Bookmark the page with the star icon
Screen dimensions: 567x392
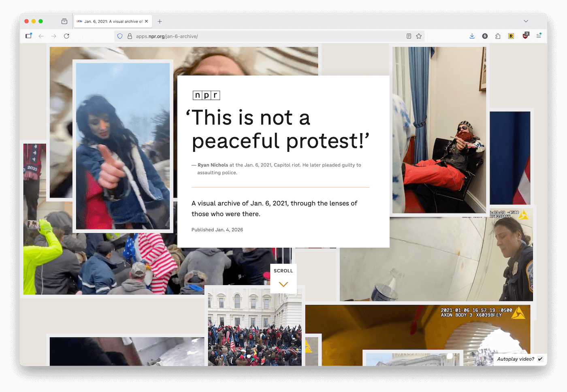click(x=418, y=36)
